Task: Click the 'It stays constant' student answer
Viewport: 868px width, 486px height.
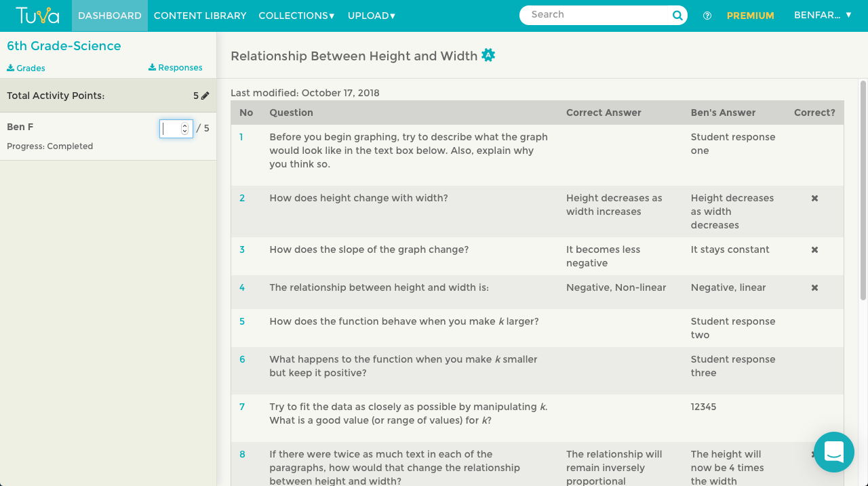Action: 730,249
